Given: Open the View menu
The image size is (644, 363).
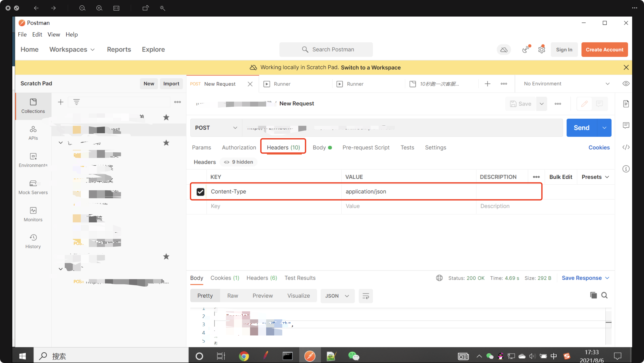Looking at the screenshot, I should pyautogui.click(x=54, y=34).
